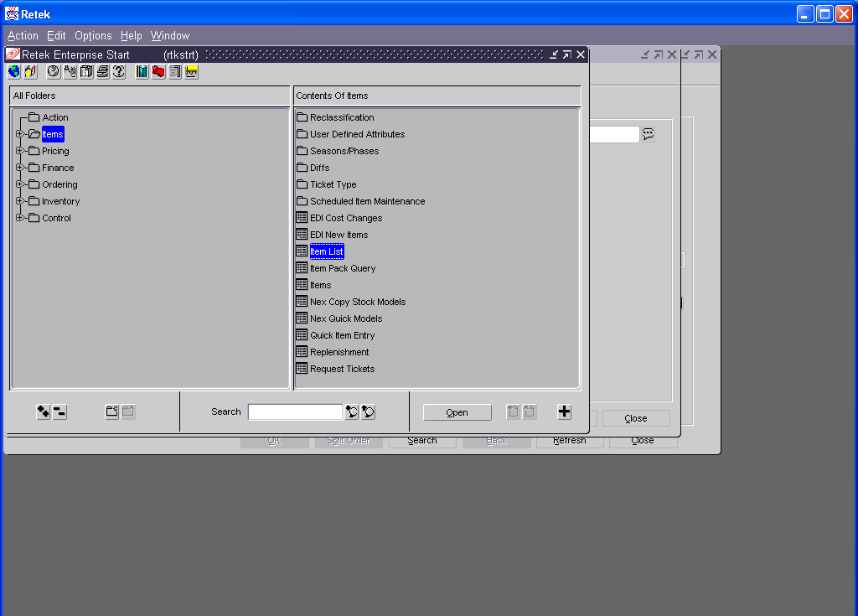Select the Reclassification folder
Image resolution: width=858 pixels, height=616 pixels.
click(342, 117)
